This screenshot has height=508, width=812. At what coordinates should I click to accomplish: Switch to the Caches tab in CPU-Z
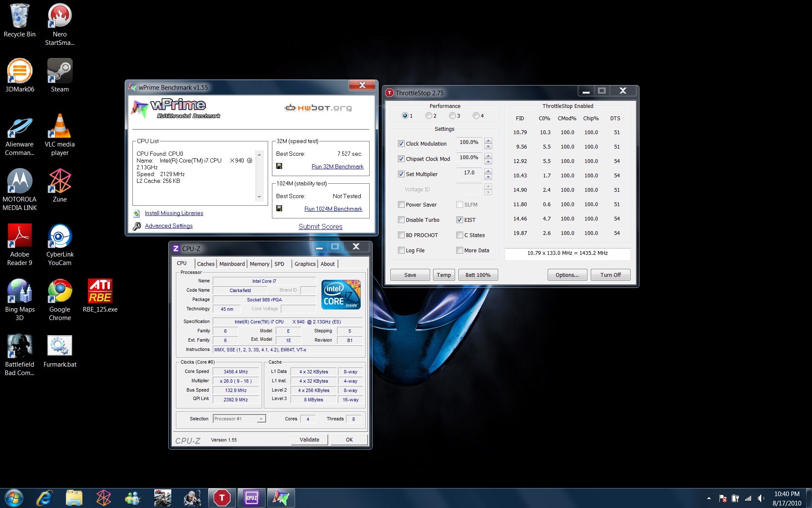pos(206,264)
